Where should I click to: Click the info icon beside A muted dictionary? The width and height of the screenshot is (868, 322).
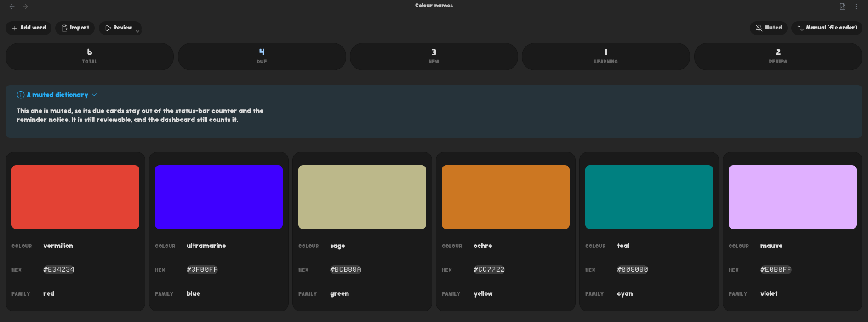click(x=21, y=95)
